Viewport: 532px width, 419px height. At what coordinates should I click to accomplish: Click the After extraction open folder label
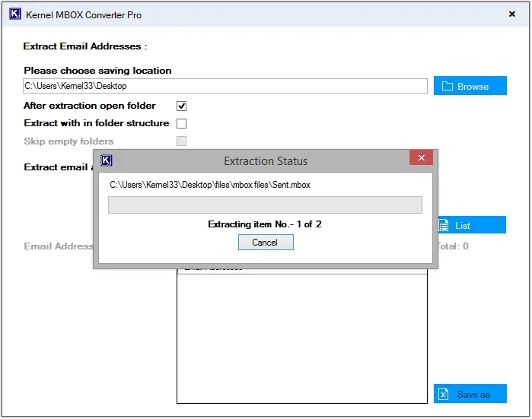click(x=90, y=106)
